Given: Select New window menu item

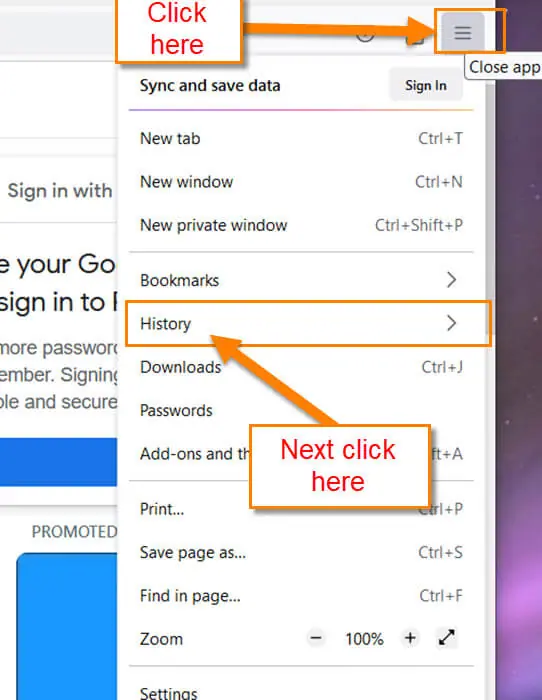Looking at the screenshot, I should click(301, 182).
